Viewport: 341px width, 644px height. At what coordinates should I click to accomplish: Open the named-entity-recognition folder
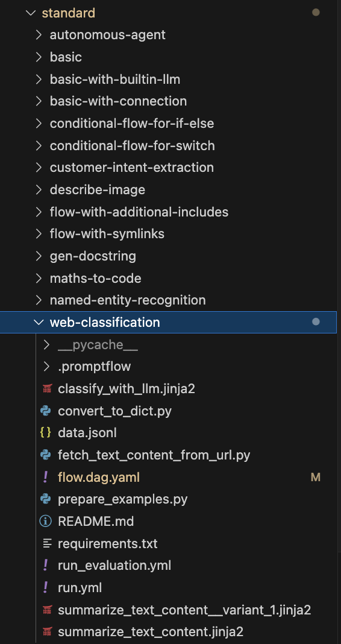point(128,300)
